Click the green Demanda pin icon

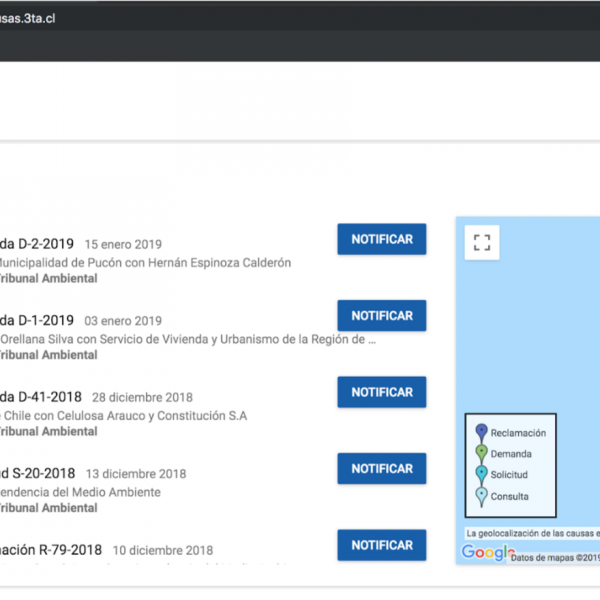click(x=481, y=453)
